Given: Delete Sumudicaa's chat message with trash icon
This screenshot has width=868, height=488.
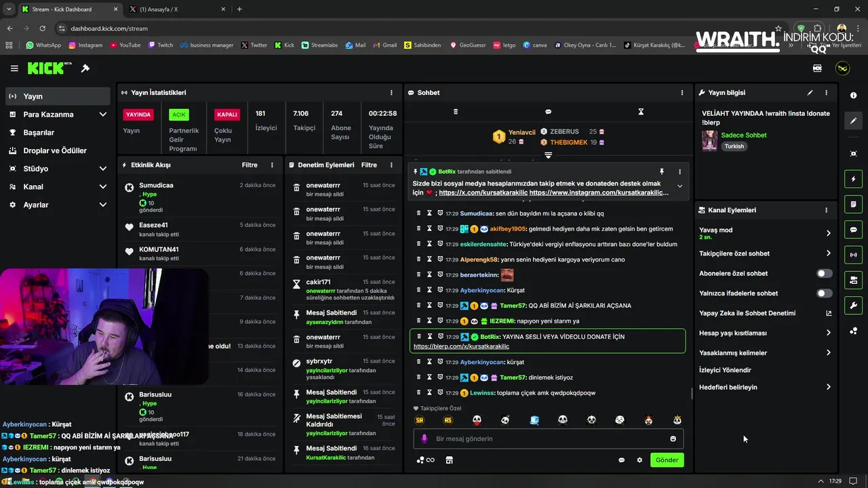Looking at the screenshot, I should pos(418,213).
